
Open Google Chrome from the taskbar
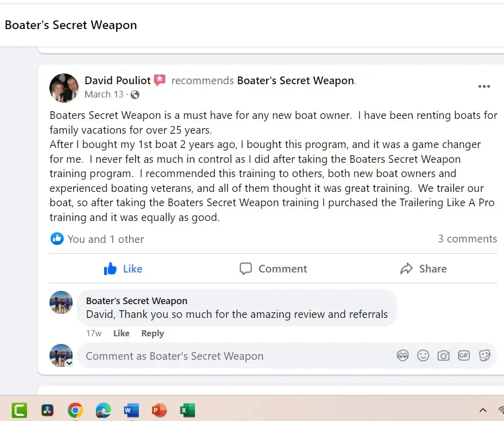coord(75,410)
